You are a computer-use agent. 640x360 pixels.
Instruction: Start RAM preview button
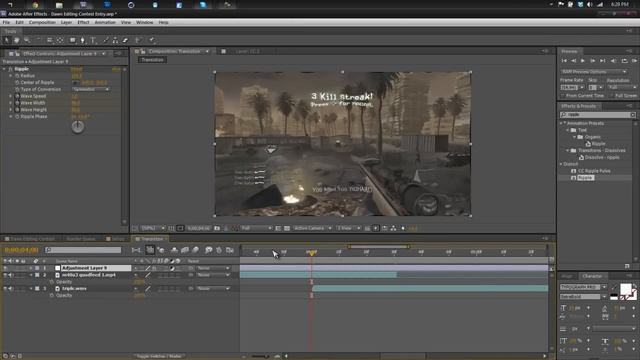pyautogui.click(x=634, y=61)
